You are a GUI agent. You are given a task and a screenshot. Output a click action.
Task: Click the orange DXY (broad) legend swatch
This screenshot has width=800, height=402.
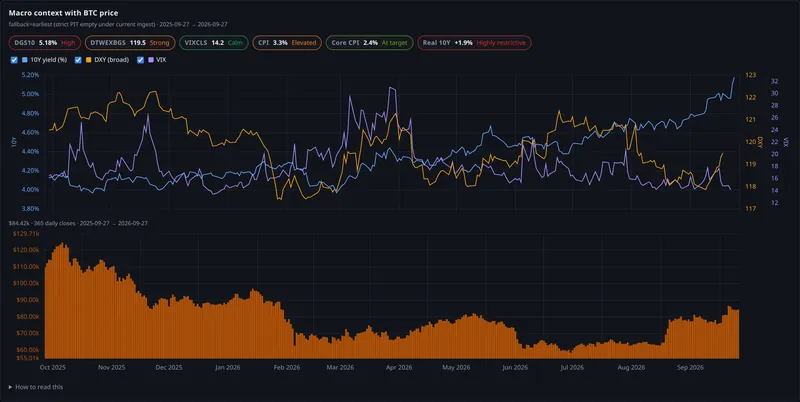pyautogui.click(x=89, y=60)
